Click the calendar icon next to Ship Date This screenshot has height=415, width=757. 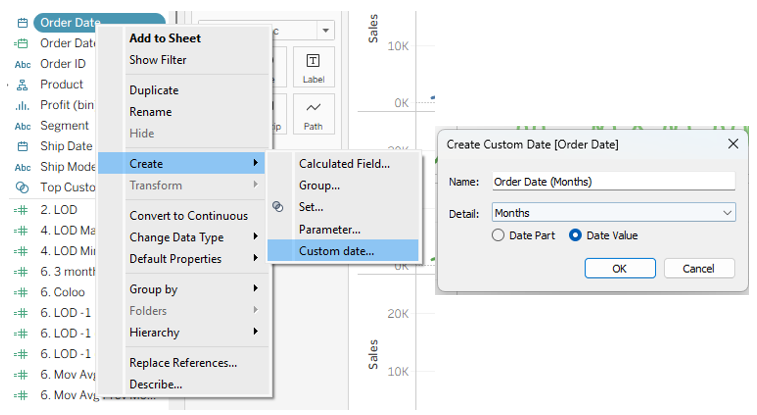pos(23,146)
